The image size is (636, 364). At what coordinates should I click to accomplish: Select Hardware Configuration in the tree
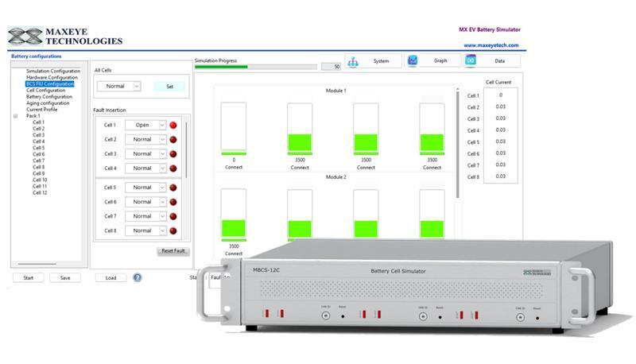52,77
